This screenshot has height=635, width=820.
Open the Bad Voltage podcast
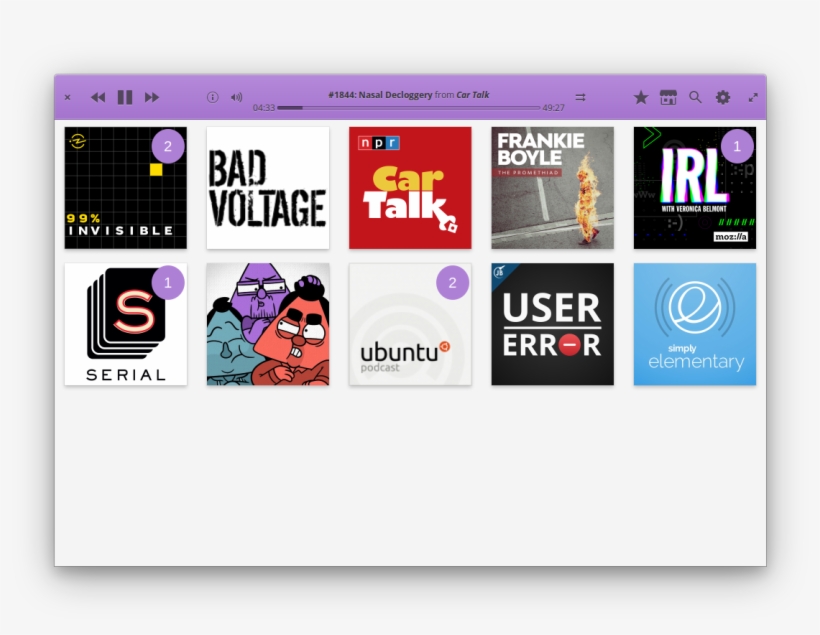point(268,188)
